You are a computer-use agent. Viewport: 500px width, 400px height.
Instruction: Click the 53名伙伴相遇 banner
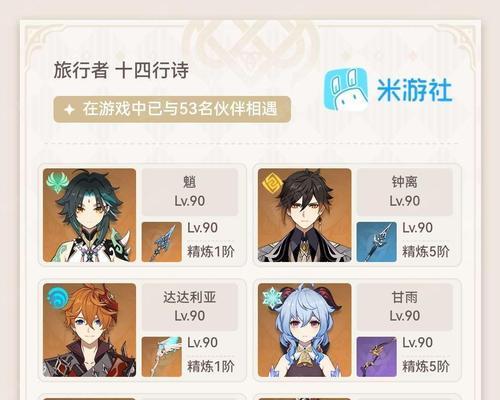(172, 109)
